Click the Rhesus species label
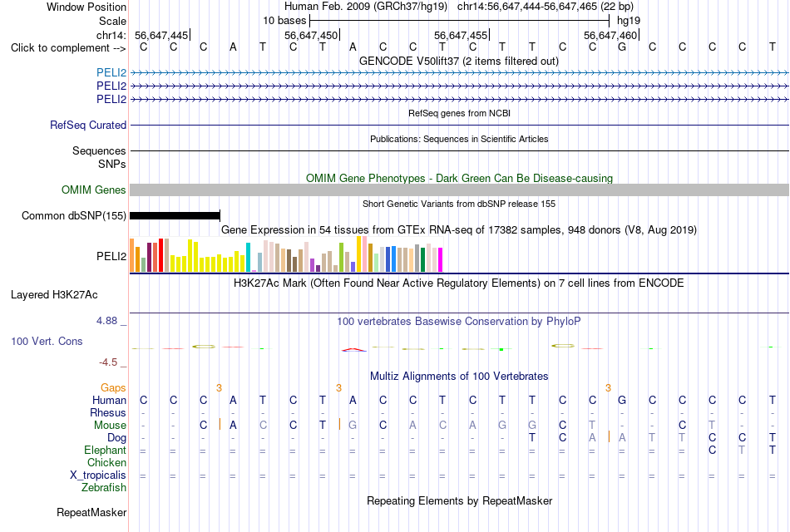Screen dimensions: 790x532 tap(108, 412)
